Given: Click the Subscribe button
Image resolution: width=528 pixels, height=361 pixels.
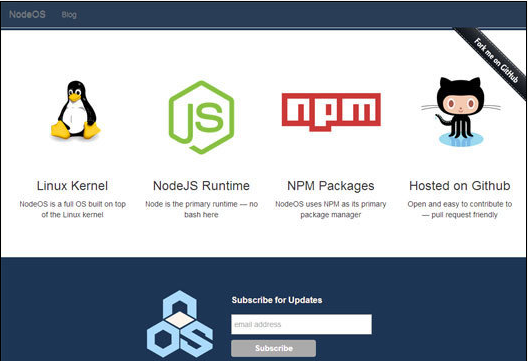Looking at the screenshot, I should point(273,348).
